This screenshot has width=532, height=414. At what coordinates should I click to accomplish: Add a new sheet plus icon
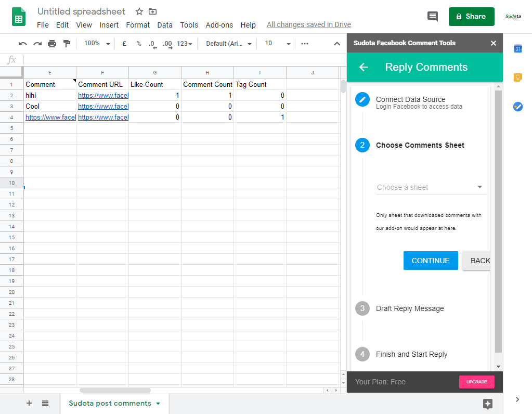[x=29, y=403]
